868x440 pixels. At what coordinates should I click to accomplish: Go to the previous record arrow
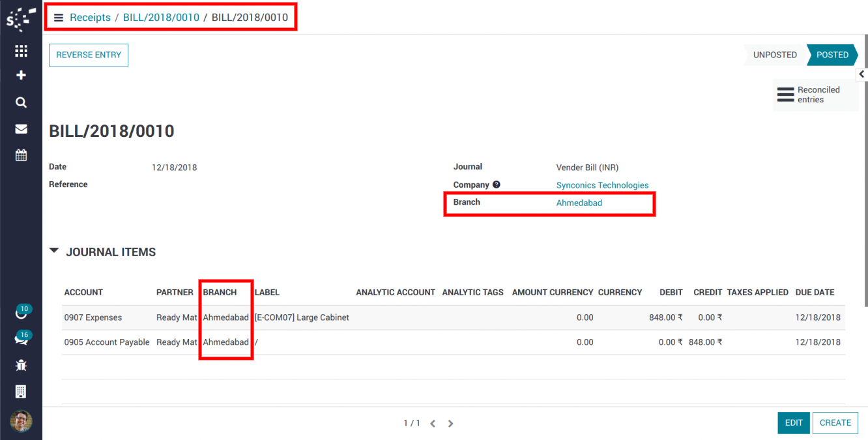432,424
